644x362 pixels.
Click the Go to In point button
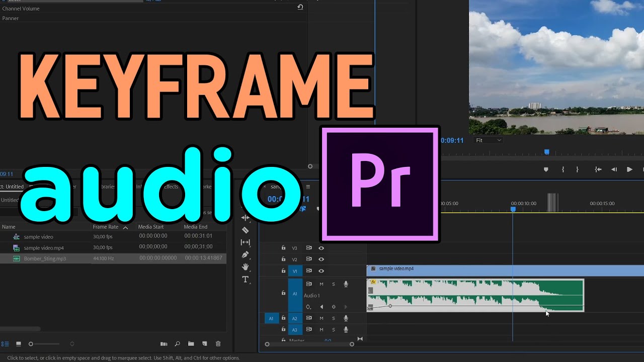(598, 169)
